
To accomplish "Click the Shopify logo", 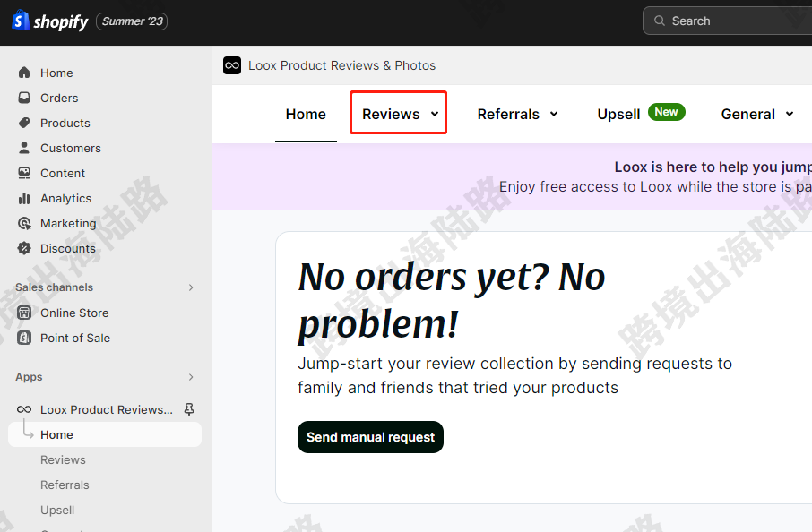I will pyautogui.click(x=49, y=21).
